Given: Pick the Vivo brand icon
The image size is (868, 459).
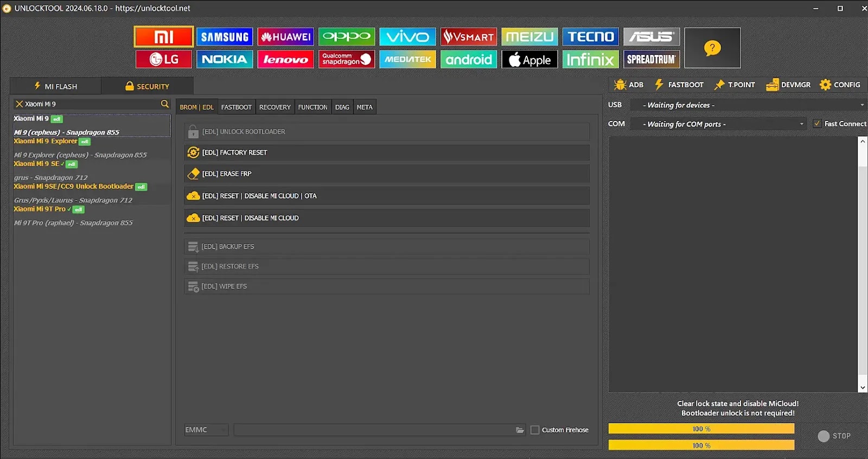Looking at the screenshot, I should pyautogui.click(x=407, y=37).
